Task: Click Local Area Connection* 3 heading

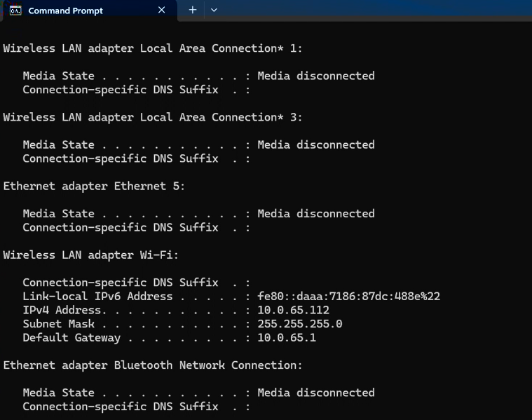Action: pos(153,117)
